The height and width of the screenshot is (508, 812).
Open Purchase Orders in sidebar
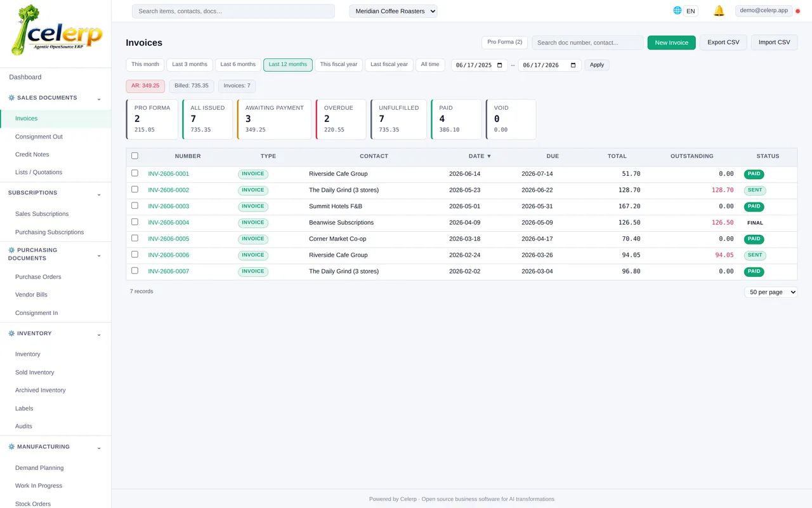tap(38, 277)
